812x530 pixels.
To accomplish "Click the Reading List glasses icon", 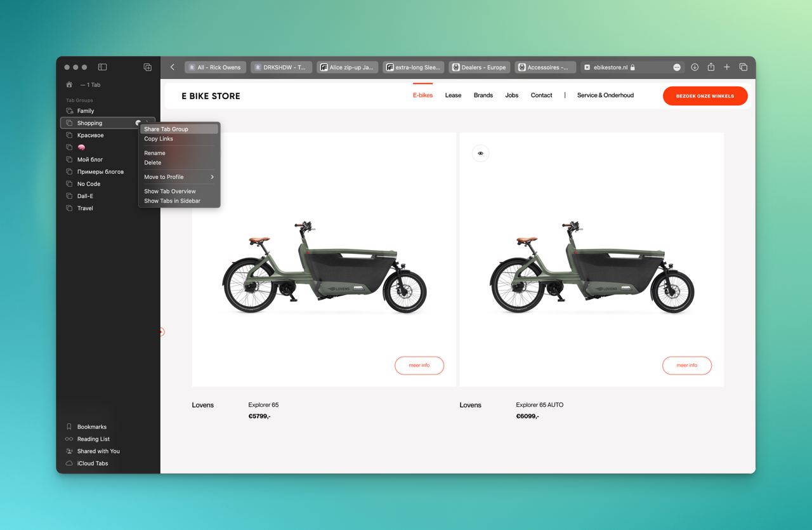I will (x=69, y=439).
